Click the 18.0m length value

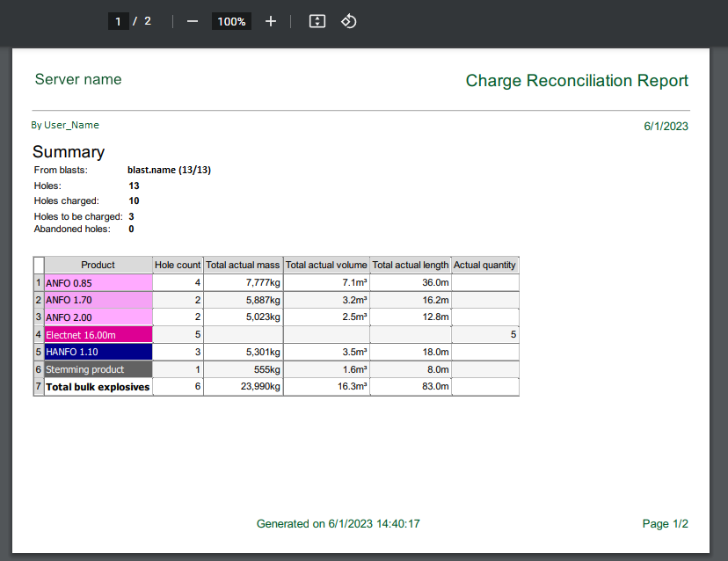click(435, 352)
